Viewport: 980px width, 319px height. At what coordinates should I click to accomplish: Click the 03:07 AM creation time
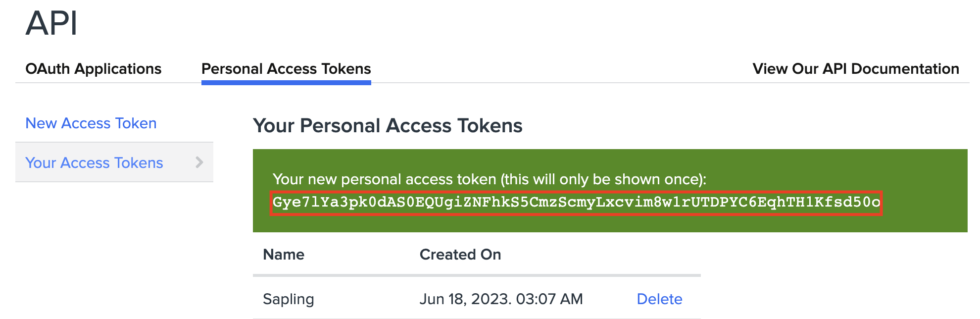(549, 299)
